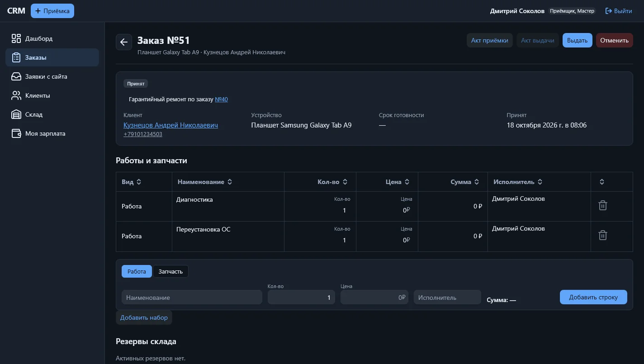Click the Выдать button
This screenshot has width=644, height=364.
tap(577, 40)
